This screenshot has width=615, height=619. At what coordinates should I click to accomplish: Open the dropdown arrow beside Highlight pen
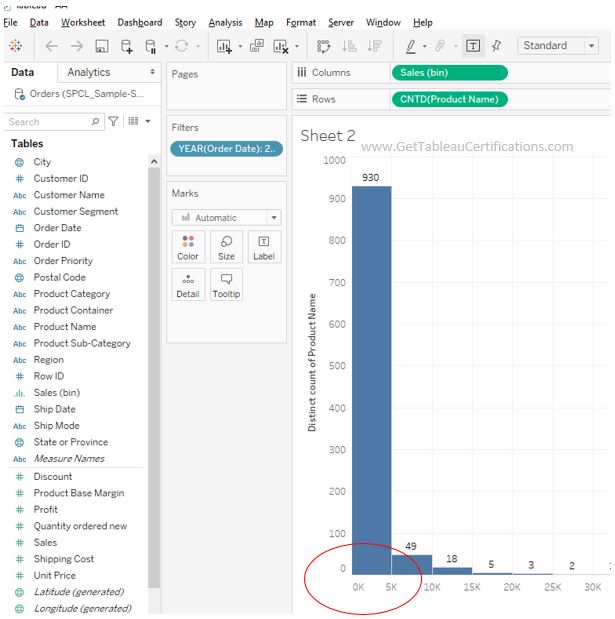click(x=424, y=46)
